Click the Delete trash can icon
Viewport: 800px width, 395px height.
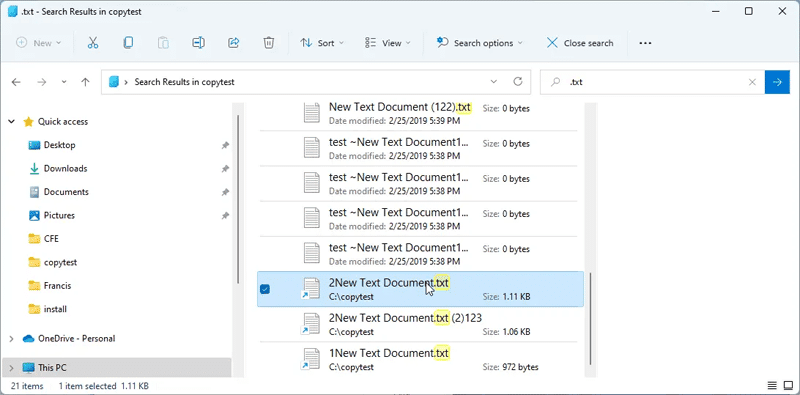click(x=268, y=43)
